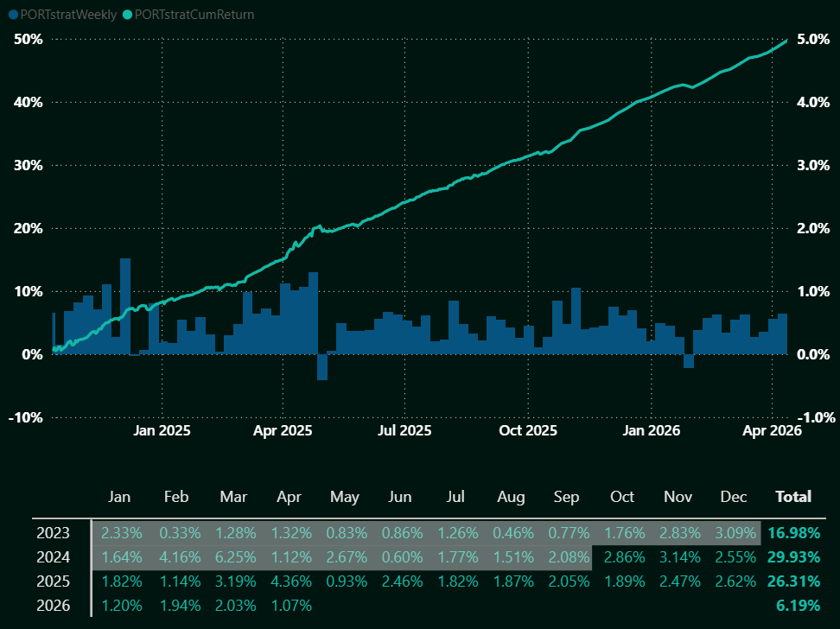Click the negative bar after Jan 2026
The height and width of the screenshot is (629, 840).
coord(689,361)
